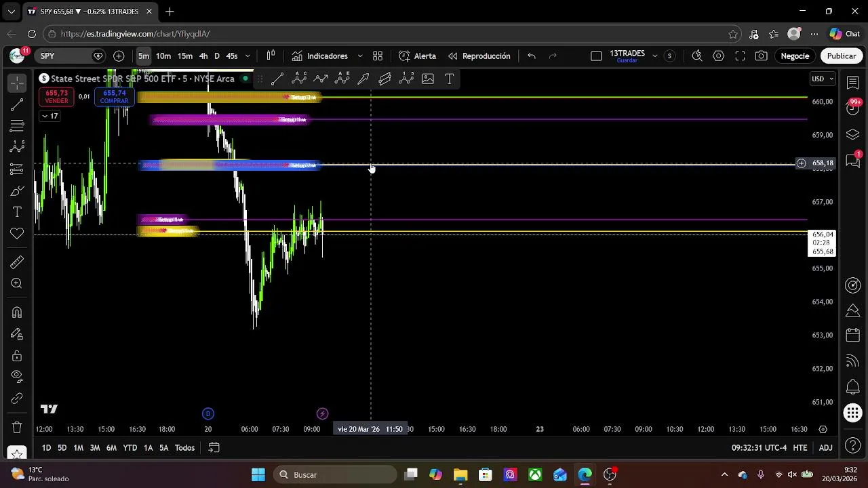Click the Negocie button
Screen dimensions: 868x488
click(795, 56)
